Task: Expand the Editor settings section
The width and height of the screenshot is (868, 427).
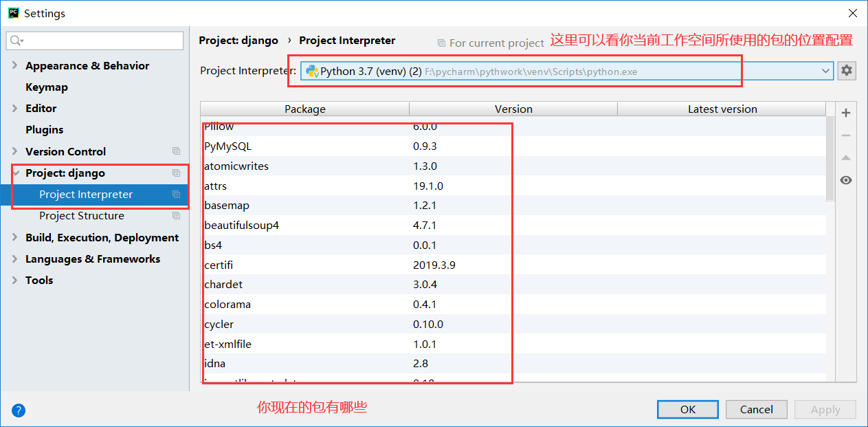Action: click(x=14, y=108)
